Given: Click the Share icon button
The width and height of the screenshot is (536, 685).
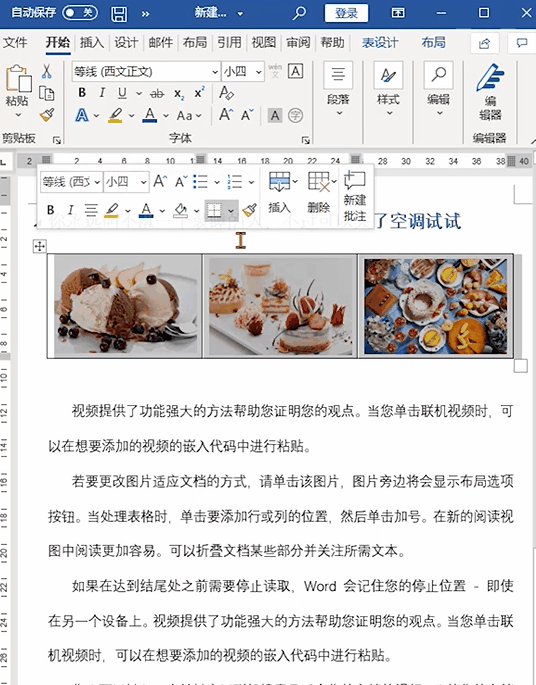Looking at the screenshot, I should 484,43.
